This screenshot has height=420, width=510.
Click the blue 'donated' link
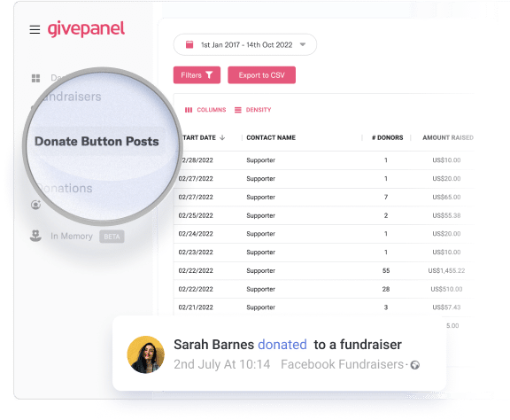tap(282, 345)
